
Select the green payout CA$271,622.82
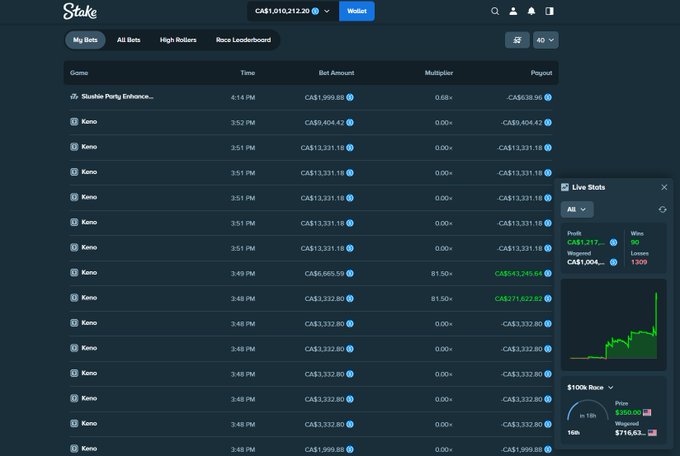(518, 299)
